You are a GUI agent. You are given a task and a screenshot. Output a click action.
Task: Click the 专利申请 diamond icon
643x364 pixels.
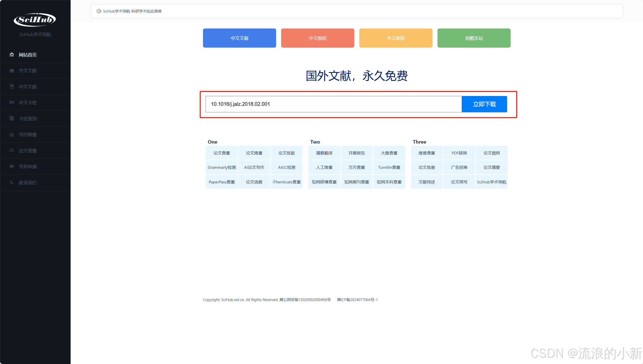point(12,167)
